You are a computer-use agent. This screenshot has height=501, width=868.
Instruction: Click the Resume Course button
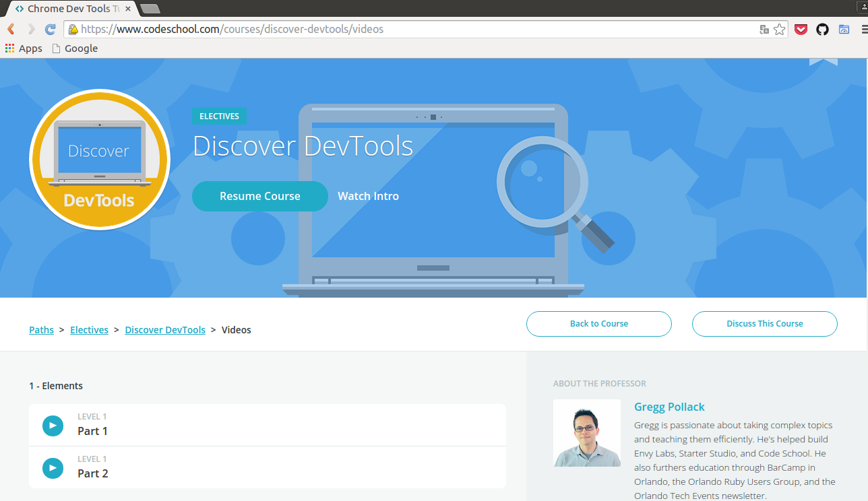click(260, 196)
